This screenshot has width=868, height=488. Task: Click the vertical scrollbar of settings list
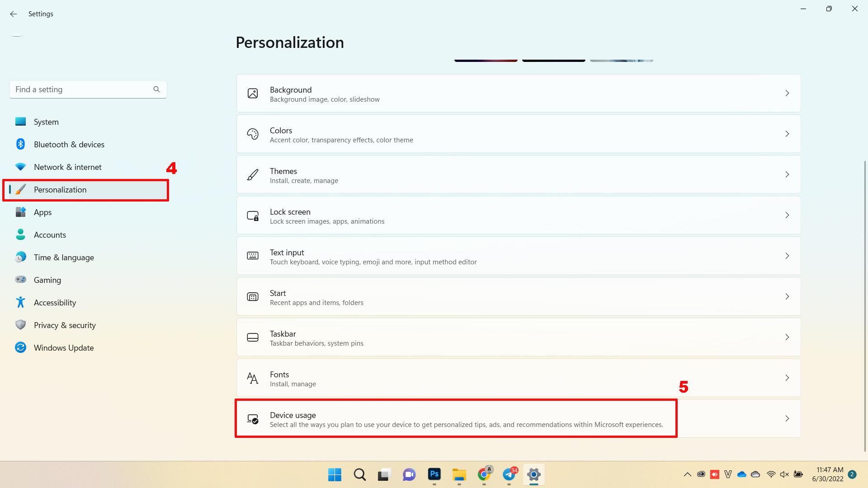coord(865,306)
